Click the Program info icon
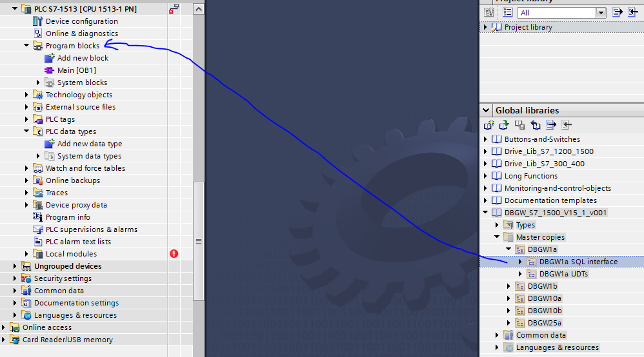The width and height of the screenshot is (644, 357). [x=38, y=217]
